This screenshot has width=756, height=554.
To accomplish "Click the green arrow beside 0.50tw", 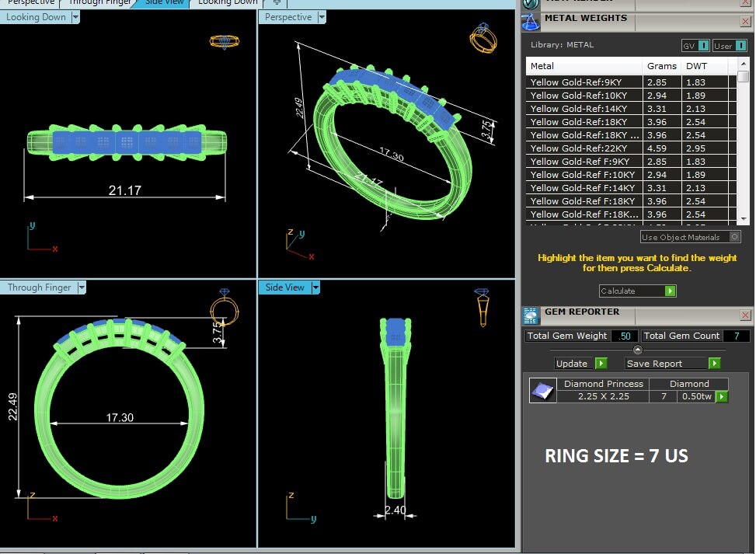I will pyautogui.click(x=721, y=396).
